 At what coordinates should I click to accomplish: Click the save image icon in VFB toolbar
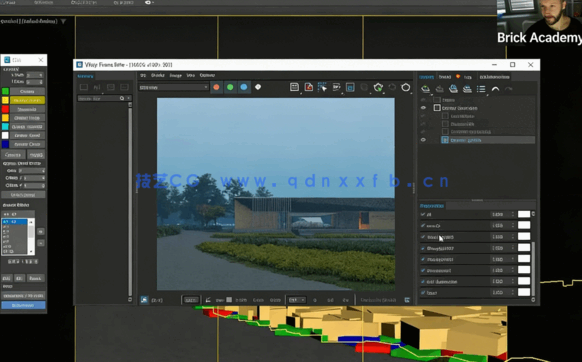(x=294, y=87)
